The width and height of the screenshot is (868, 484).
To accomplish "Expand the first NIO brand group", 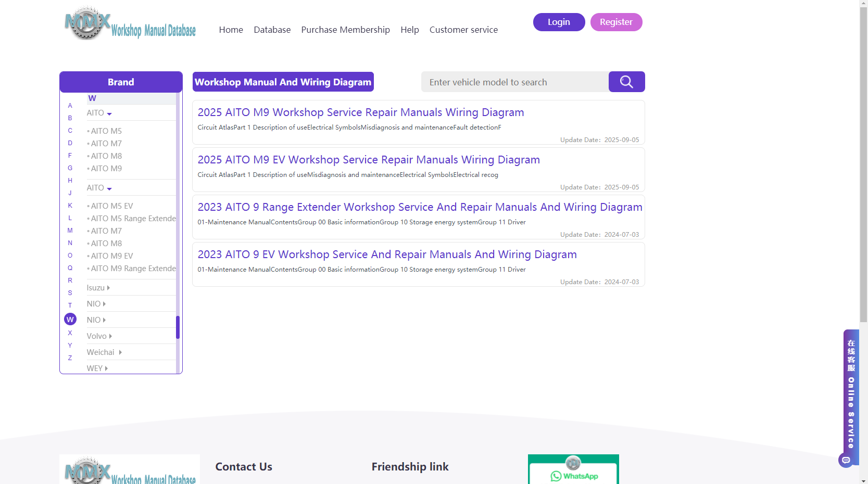I will click(x=96, y=304).
